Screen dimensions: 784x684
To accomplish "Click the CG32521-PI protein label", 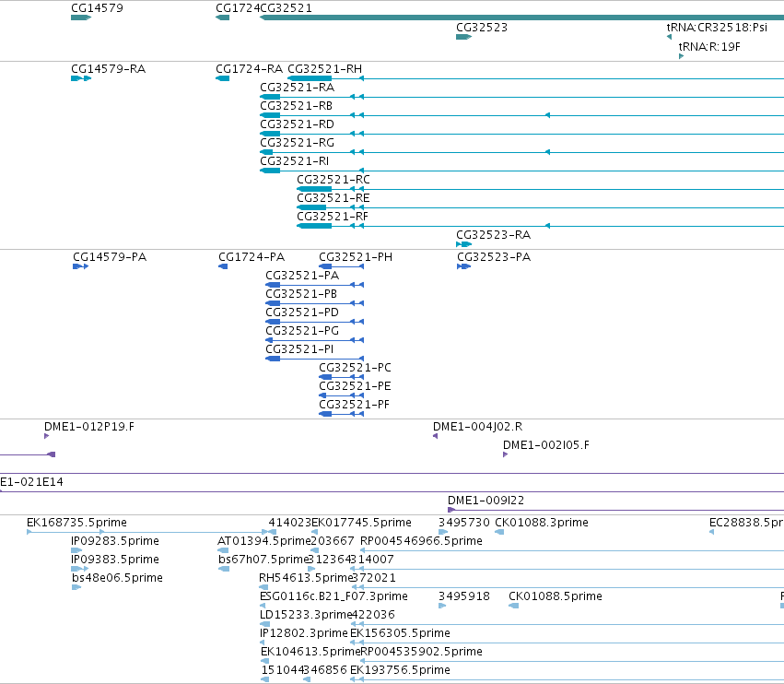I will 299,349.
